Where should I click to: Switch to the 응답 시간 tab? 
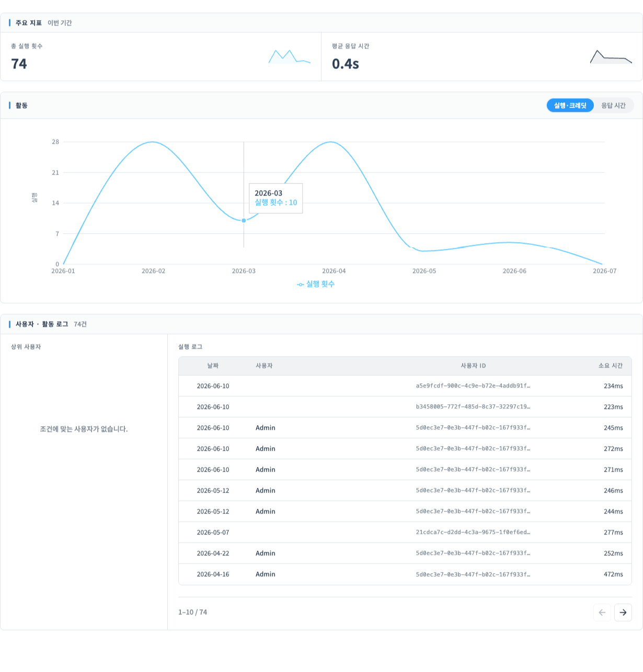tap(613, 106)
